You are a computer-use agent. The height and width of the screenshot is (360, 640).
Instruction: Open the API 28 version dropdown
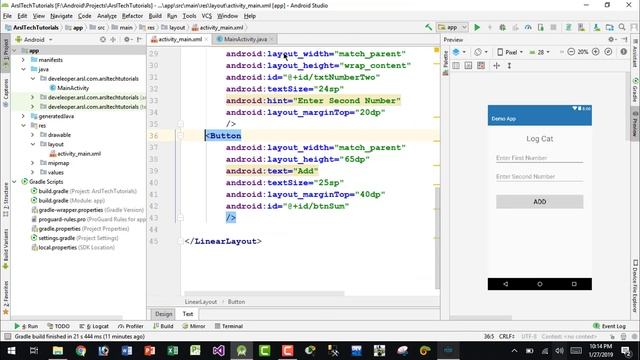[x=539, y=52]
